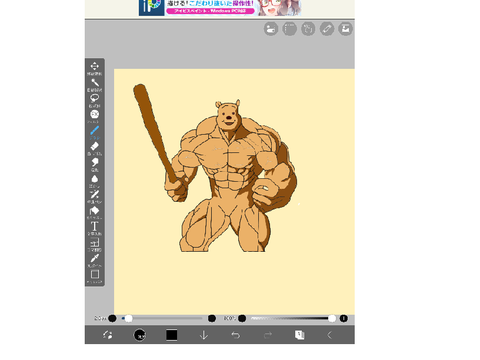This screenshot has width=480, height=360.
Task: Select the Eyedropper tool
Action: 95,258
